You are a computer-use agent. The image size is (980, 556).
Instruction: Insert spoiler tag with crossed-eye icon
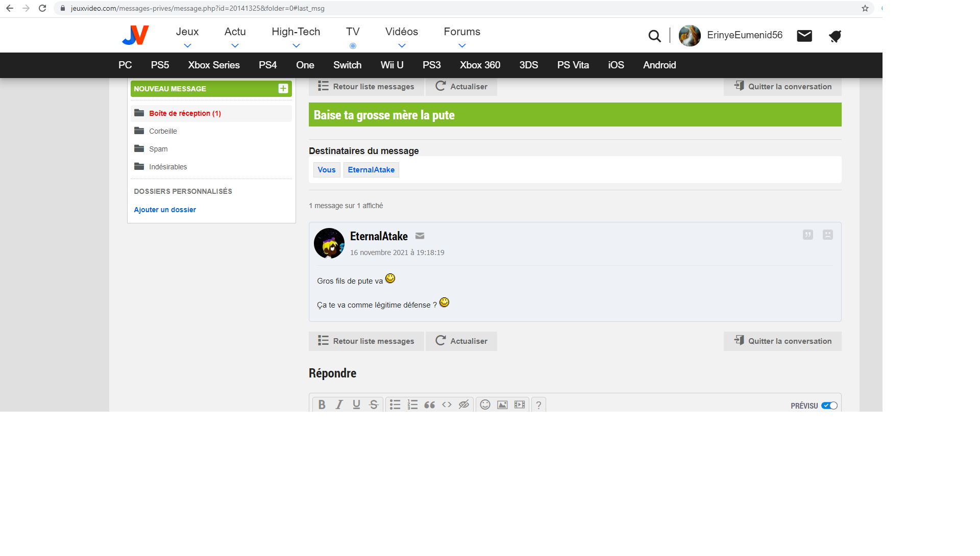pos(463,405)
